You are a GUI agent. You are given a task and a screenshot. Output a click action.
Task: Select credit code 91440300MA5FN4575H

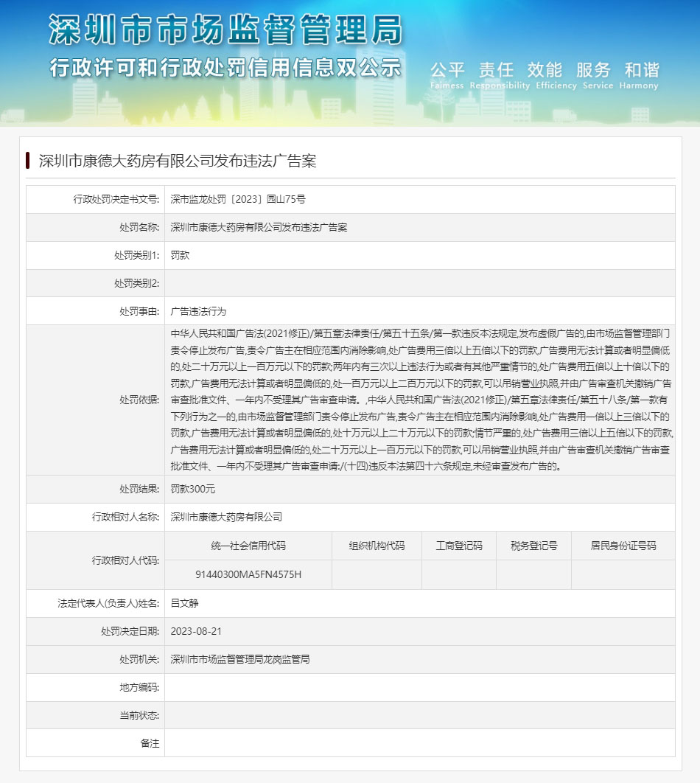pos(248,574)
